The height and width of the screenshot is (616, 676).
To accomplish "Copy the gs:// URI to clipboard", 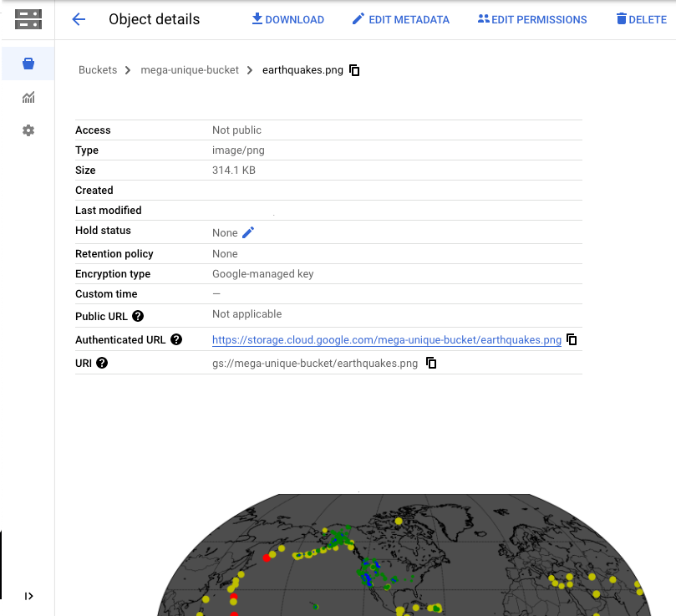I will tap(431, 363).
